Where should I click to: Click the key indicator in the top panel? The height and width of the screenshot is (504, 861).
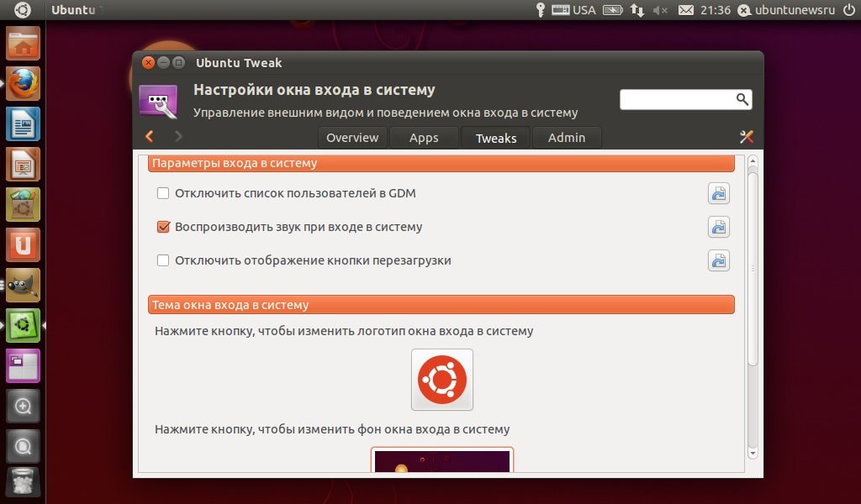point(541,10)
